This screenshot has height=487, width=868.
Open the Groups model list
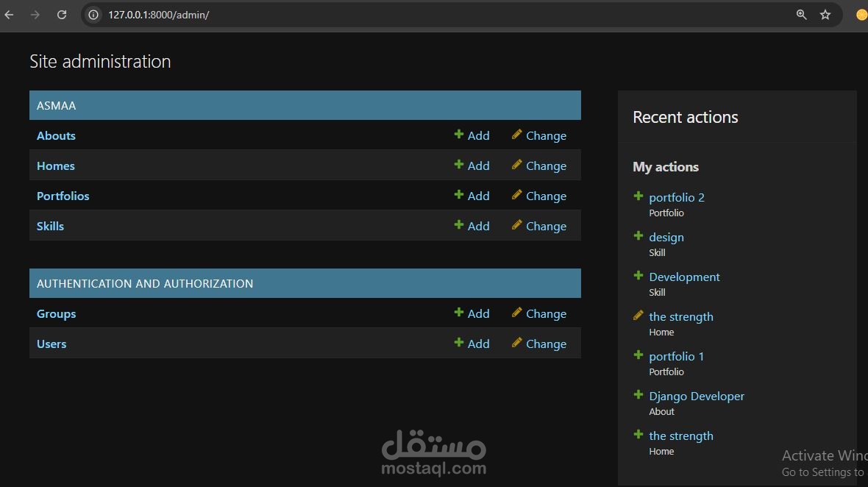56,314
